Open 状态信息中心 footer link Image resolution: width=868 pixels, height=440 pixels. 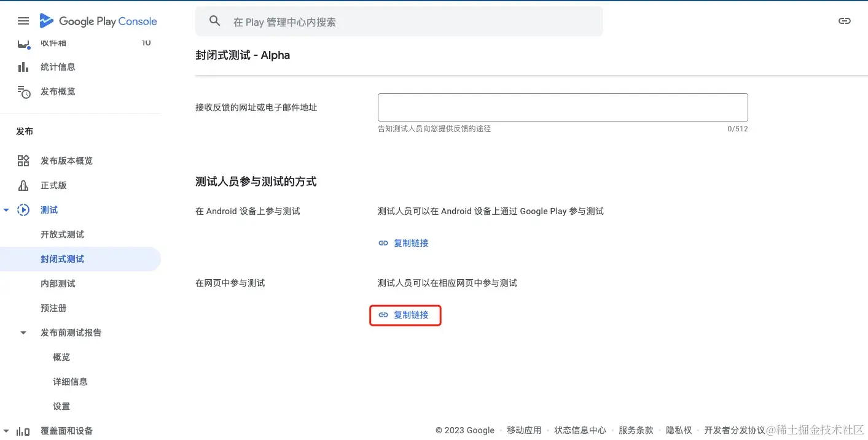click(x=580, y=430)
